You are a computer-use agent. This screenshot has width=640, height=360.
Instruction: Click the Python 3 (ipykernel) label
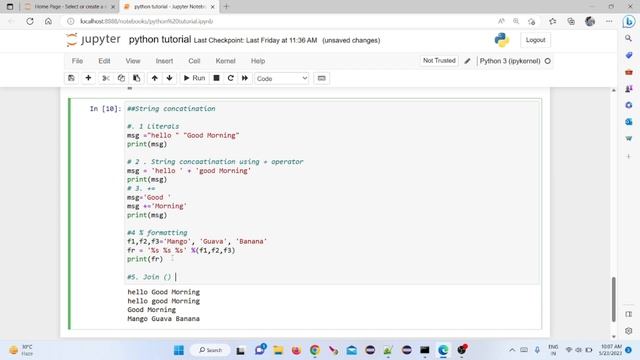coord(510,61)
